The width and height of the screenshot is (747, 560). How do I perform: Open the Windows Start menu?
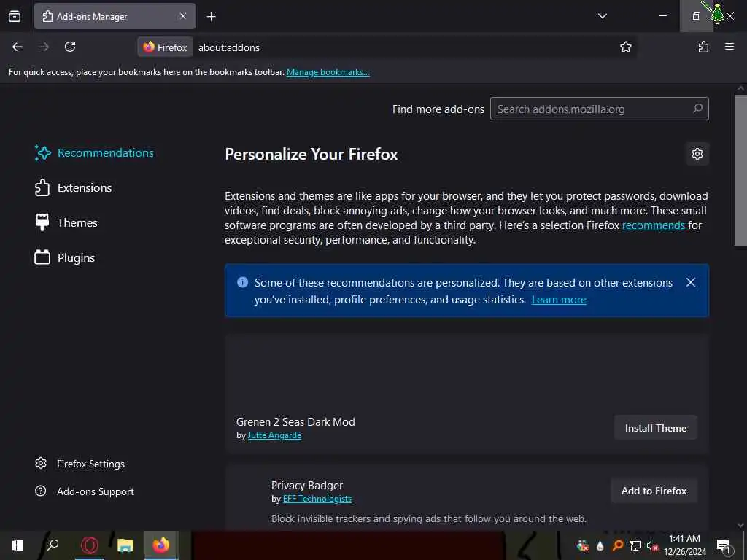tap(18, 545)
